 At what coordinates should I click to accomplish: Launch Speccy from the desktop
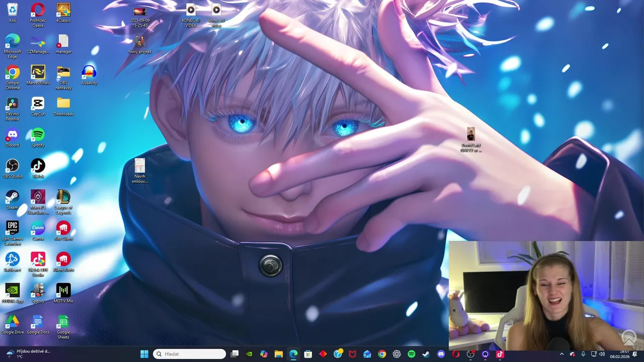38,294
